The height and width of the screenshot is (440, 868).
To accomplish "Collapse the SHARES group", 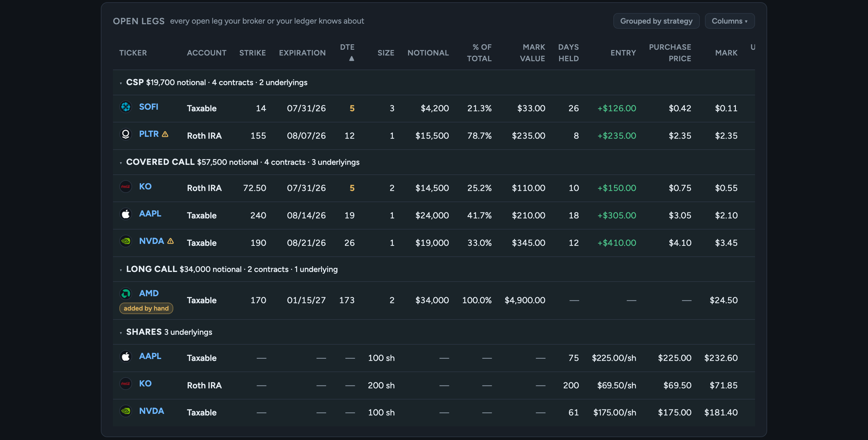I will tap(121, 333).
